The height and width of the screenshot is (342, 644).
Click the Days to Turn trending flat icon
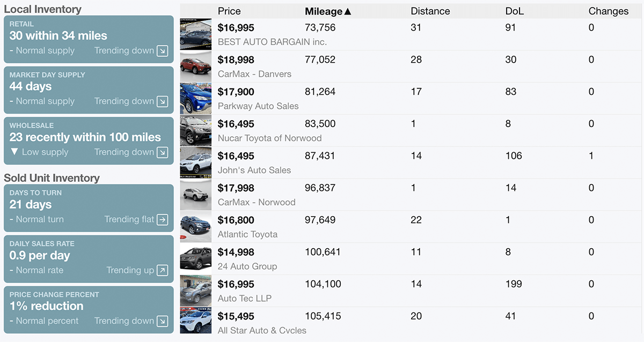pyautogui.click(x=162, y=219)
